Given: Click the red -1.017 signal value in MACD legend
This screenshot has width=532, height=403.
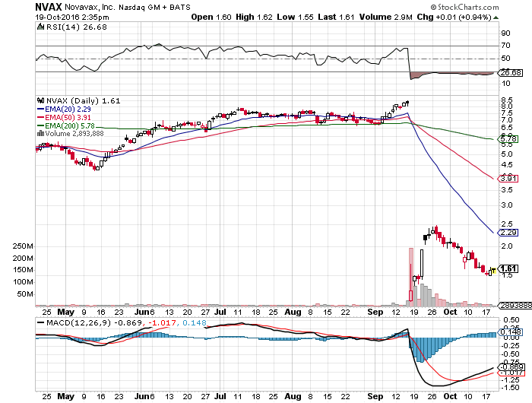Looking at the screenshot, I should click(163, 322).
